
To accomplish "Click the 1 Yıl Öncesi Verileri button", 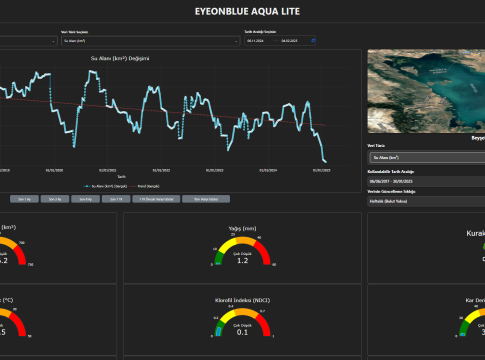I will click(156, 199).
